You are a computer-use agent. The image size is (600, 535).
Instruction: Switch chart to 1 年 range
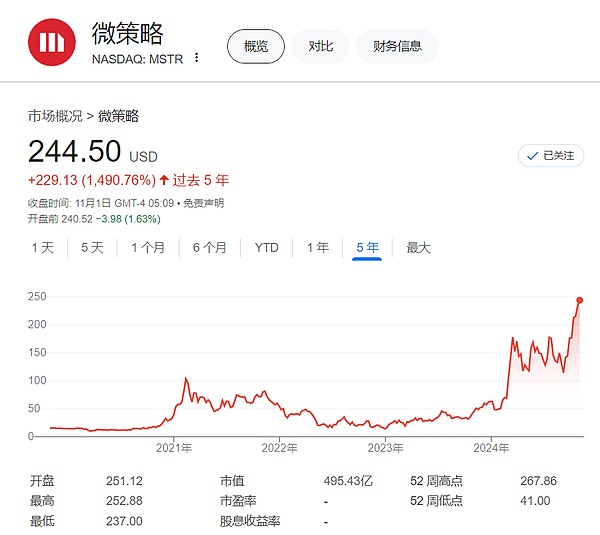(x=318, y=248)
